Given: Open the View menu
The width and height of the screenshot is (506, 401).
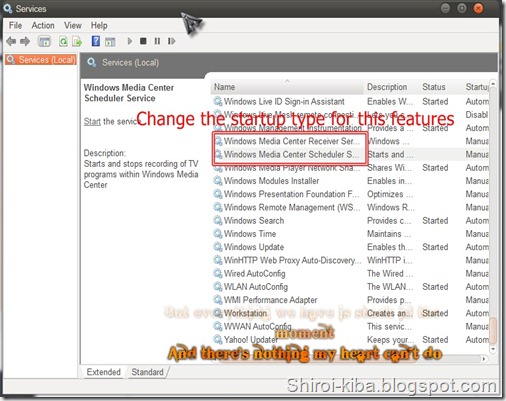Looking at the screenshot, I should [x=73, y=25].
